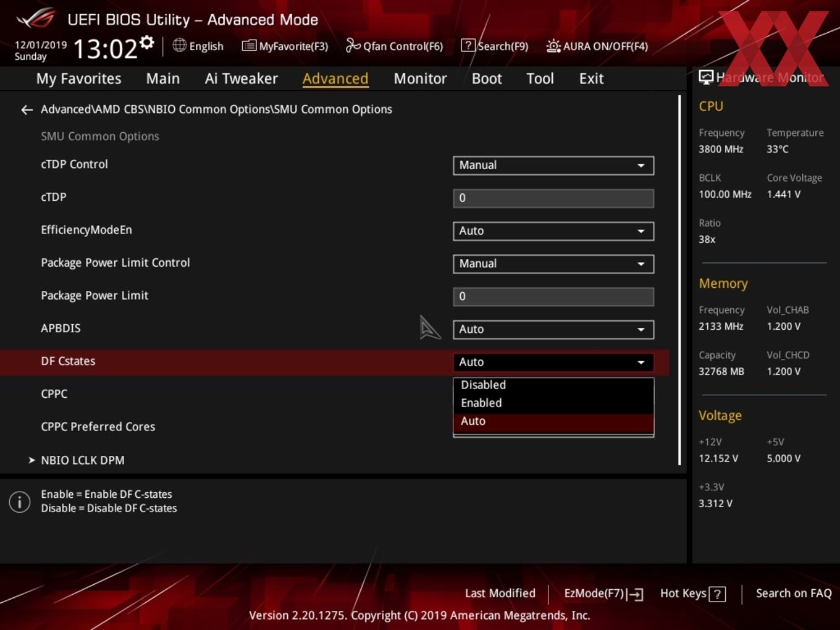Choose Disabled in the DF Cstates list
Screen dimensions: 840x630
(553, 385)
